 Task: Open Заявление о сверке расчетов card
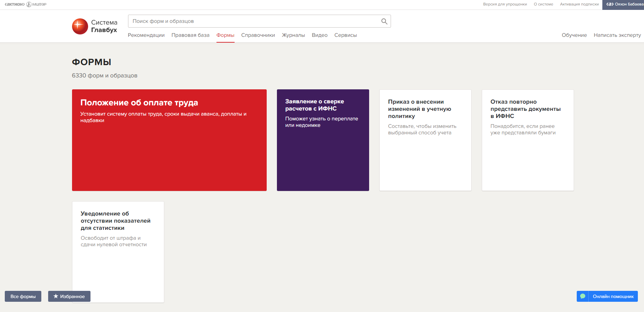[x=323, y=140]
